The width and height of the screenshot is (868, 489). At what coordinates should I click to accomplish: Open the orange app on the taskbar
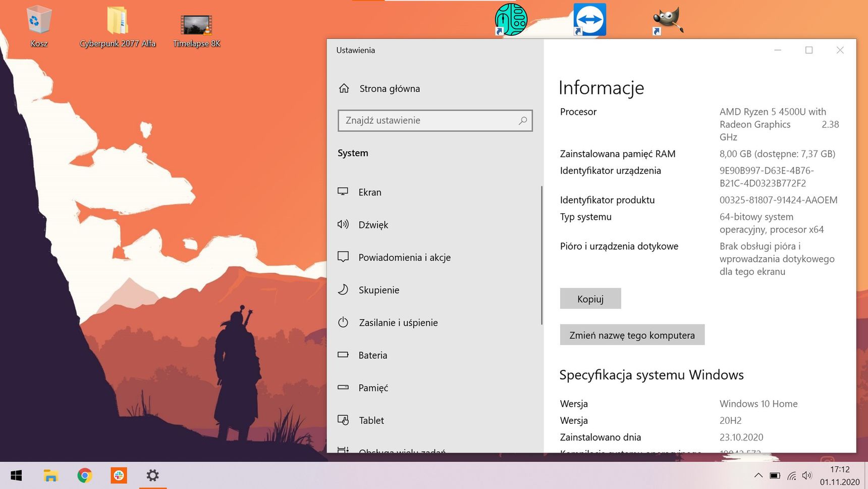(119, 475)
